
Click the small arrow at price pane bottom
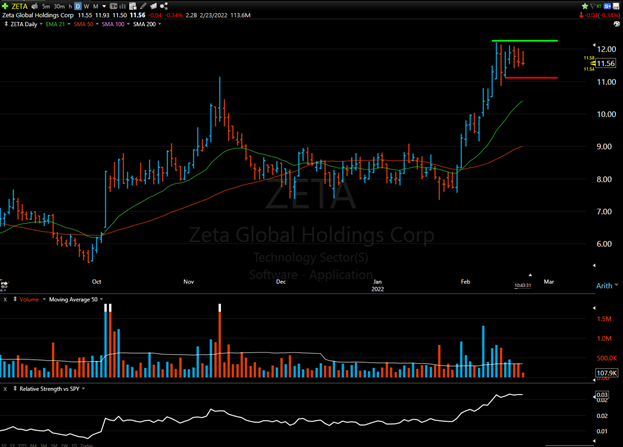(x=594, y=265)
